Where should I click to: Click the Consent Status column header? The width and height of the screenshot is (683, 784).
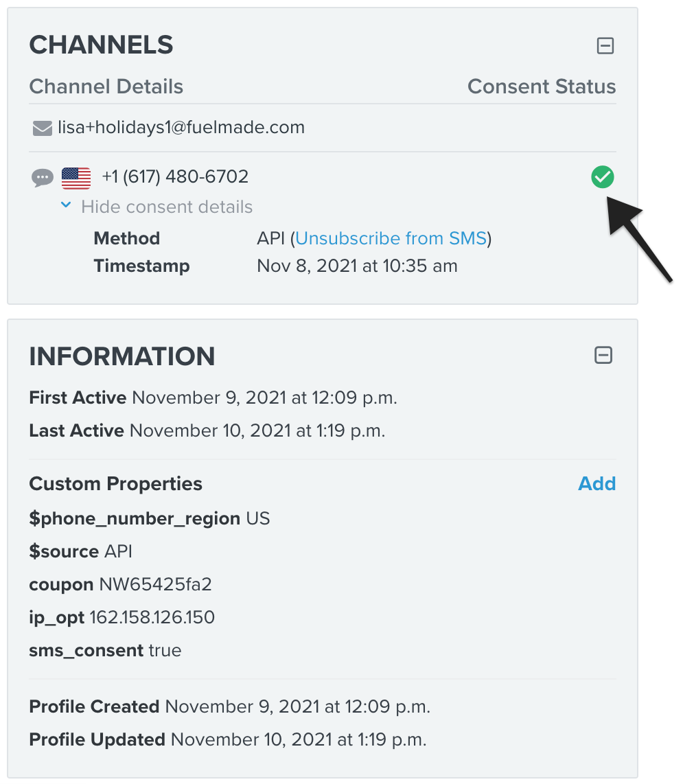[541, 87]
